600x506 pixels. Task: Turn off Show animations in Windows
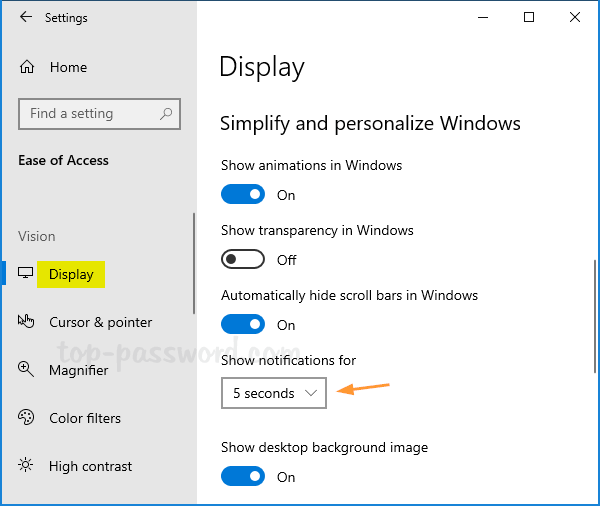click(x=243, y=194)
